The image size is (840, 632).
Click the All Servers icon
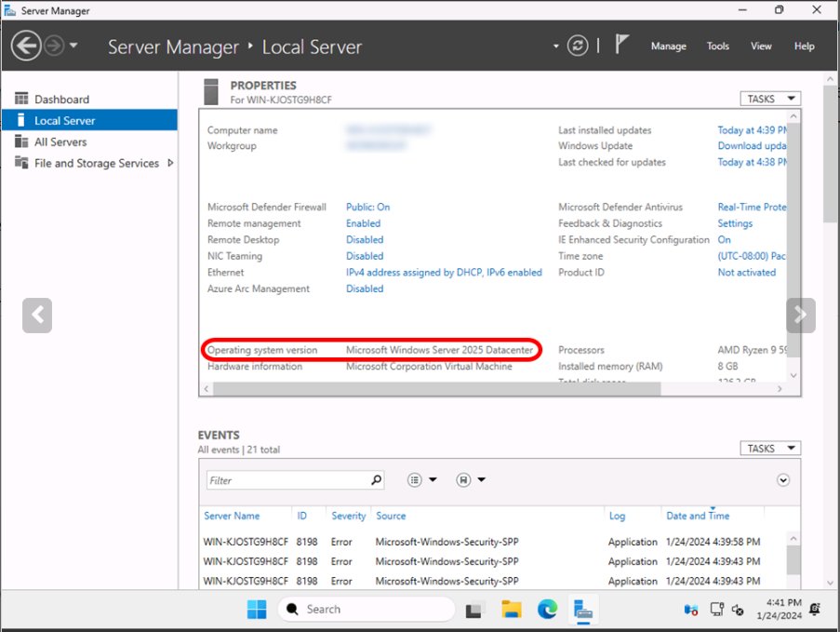tap(21, 141)
